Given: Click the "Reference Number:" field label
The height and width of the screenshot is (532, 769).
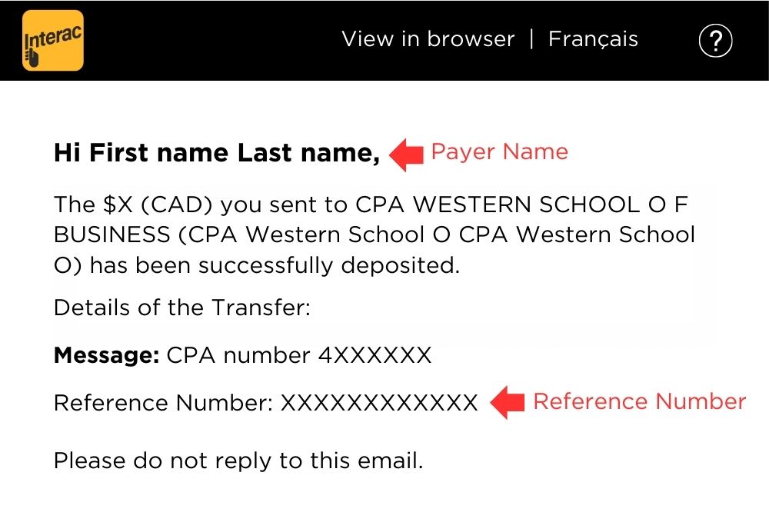Looking at the screenshot, I should [163, 403].
